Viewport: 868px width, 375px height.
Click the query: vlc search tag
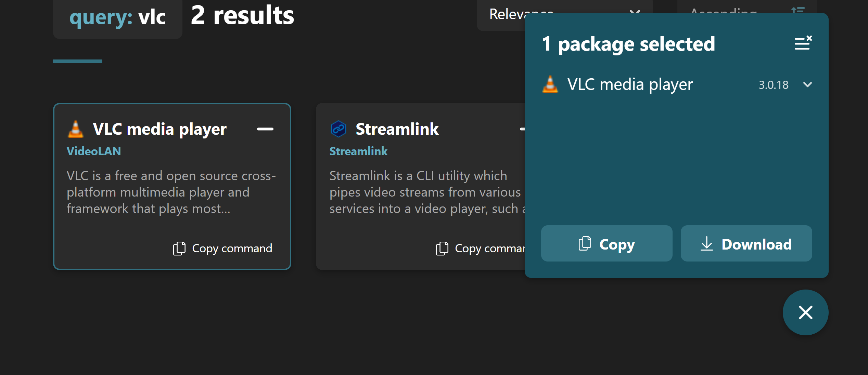pos(117,17)
